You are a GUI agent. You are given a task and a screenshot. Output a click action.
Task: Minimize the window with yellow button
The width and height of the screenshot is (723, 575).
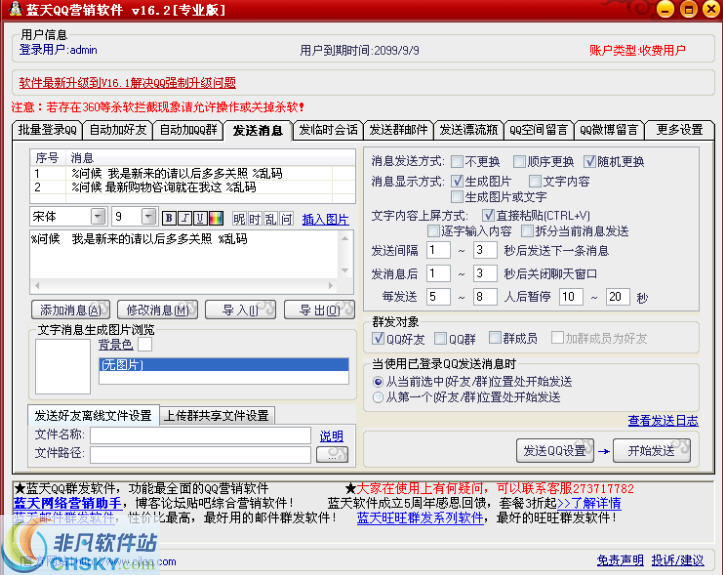[x=665, y=9]
